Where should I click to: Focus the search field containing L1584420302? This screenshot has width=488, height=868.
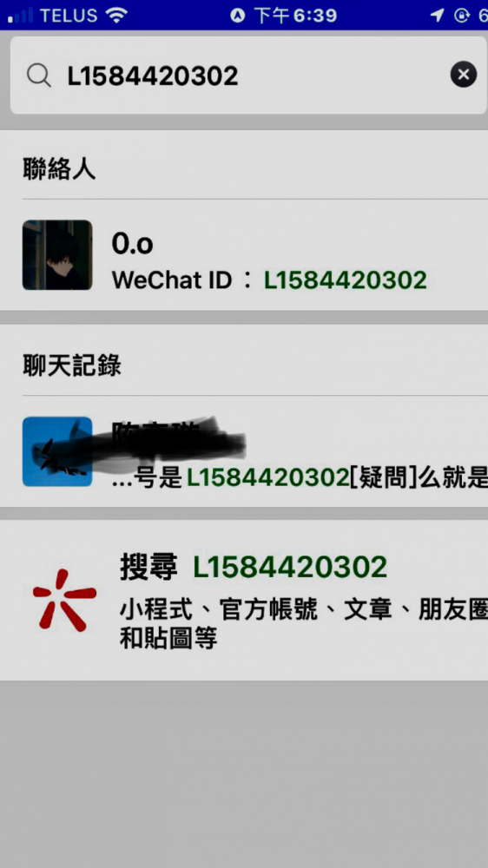[x=248, y=76]
